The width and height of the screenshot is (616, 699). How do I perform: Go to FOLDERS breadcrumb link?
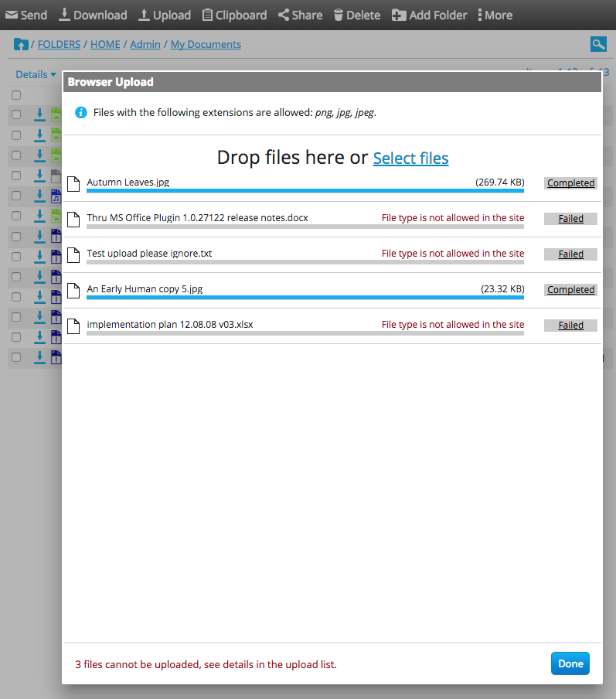coord(59,45)
